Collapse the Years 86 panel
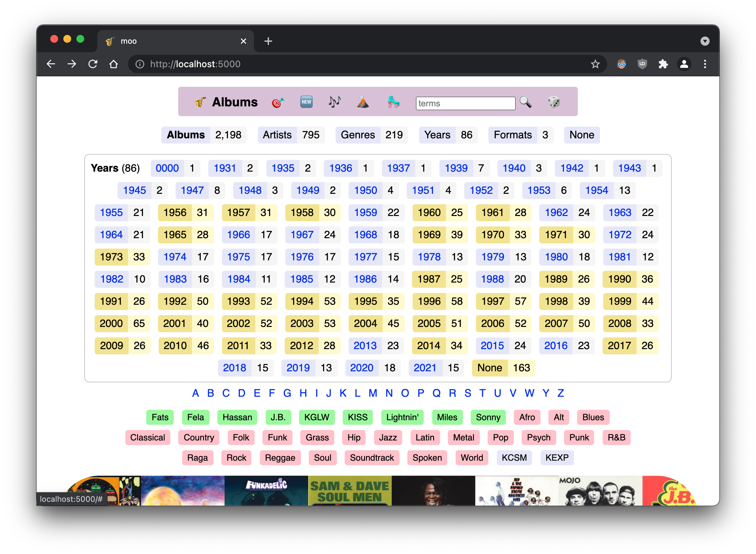Screen dimensions: 756x554 437,135
